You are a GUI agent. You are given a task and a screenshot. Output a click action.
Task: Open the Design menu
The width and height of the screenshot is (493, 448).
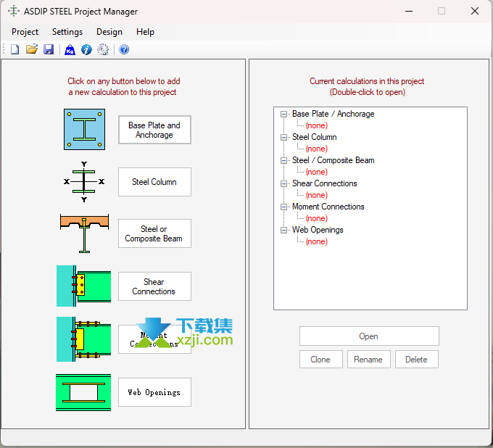(x=109, y=32)
